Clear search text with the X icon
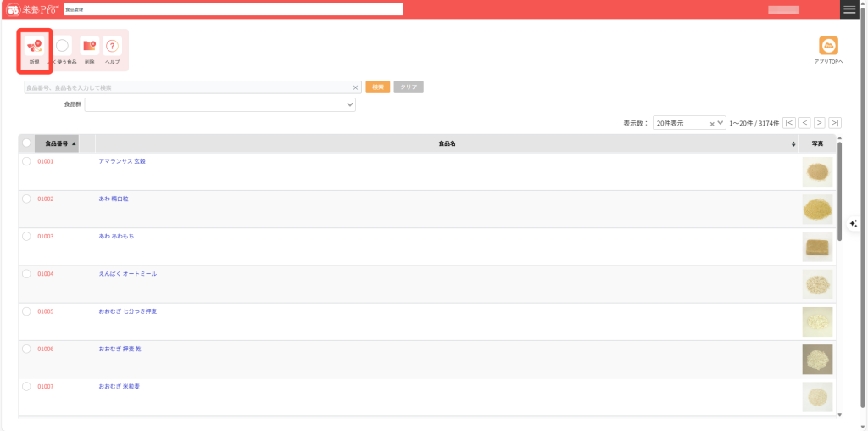 [356, 87]
